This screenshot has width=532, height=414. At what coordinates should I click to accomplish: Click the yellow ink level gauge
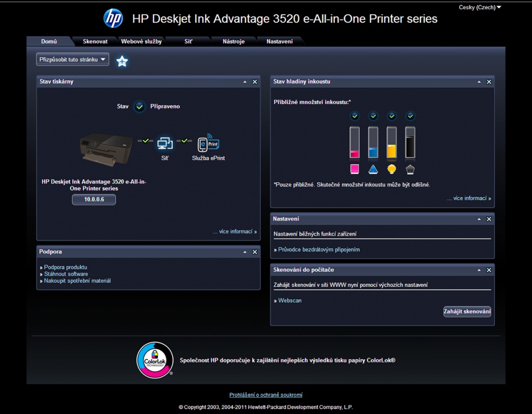point(392,142)
